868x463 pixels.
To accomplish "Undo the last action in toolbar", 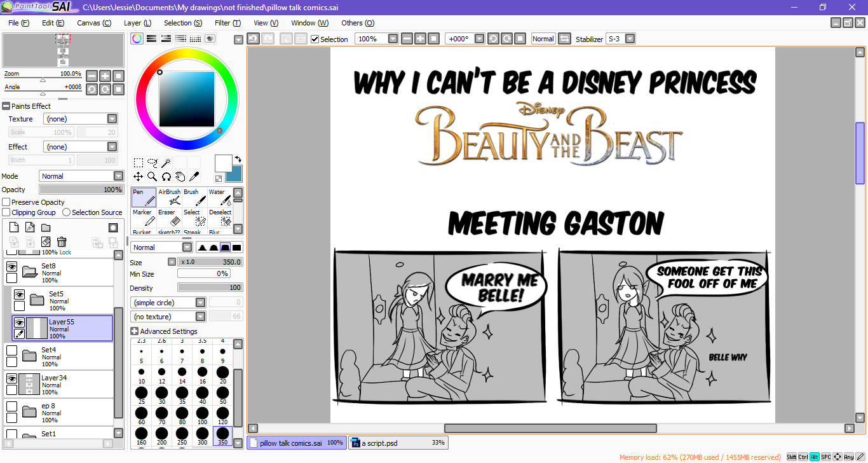I will click(253, 39).
